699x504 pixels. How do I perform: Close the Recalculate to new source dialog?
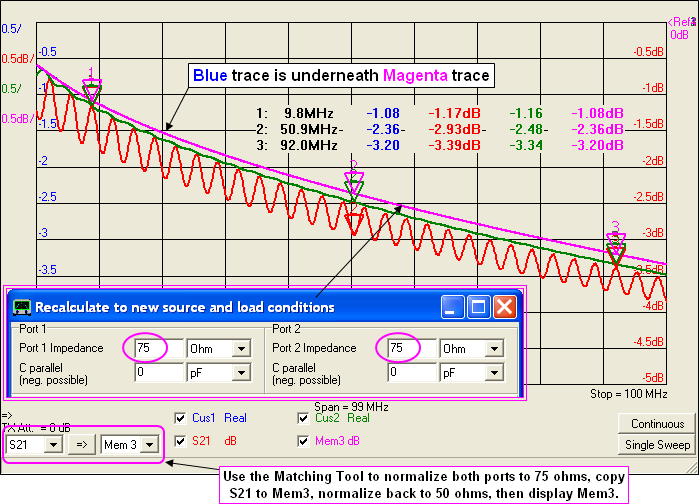(505, 307)
